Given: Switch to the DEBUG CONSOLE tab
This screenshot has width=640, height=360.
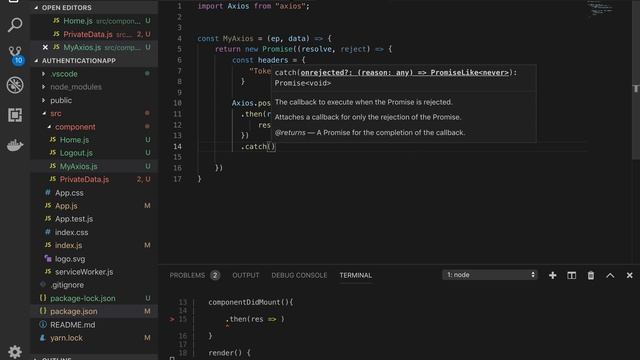Looking at the screenshot, I should point(299,276).
